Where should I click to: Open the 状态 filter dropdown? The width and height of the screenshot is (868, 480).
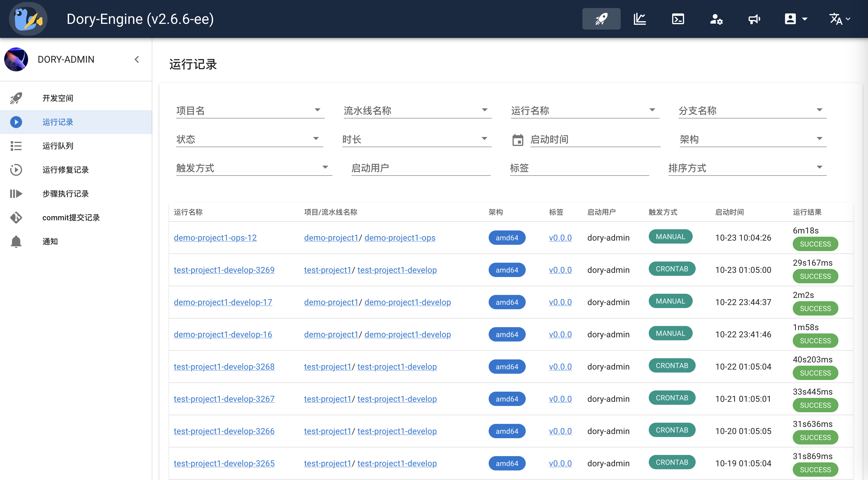pyautogui.click(x=249, y=139)
